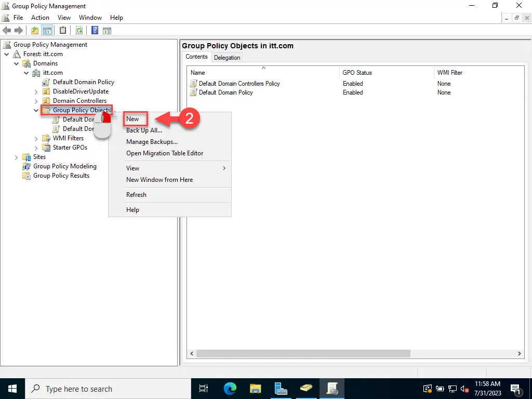Sort by the Name column header

click(x=263, y=73)
